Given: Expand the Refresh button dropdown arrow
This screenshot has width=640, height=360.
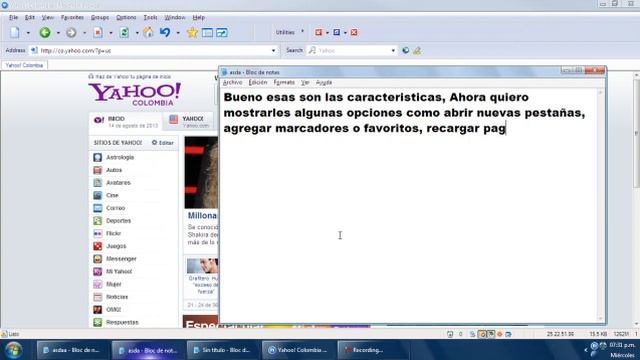Looking at the screenshot, I should pos(137,33).
